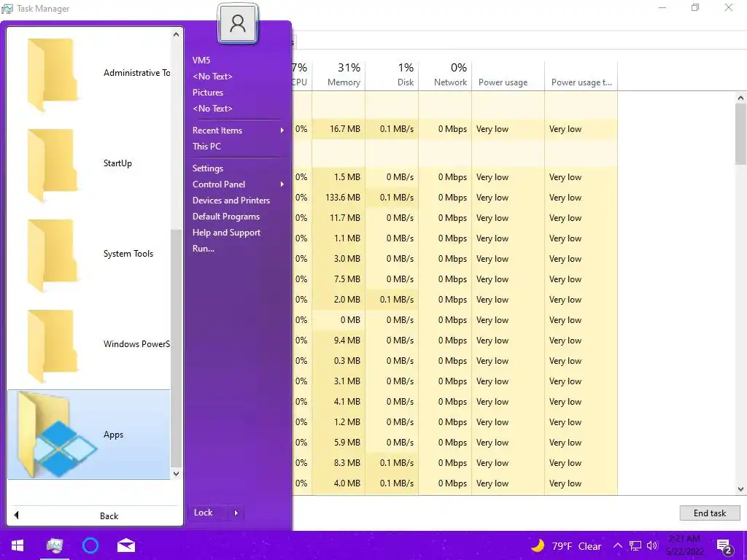Select the Apps folder label

tap(113, 435)
